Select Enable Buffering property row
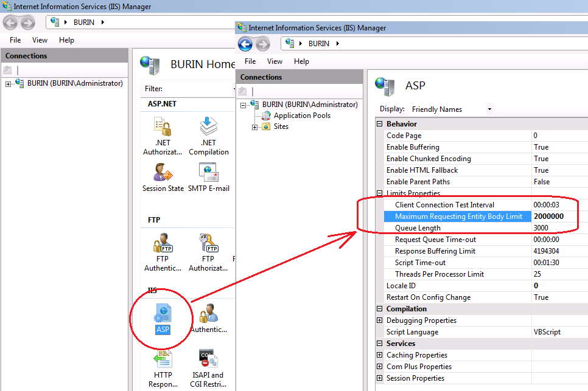 click(x=486, y=147)
